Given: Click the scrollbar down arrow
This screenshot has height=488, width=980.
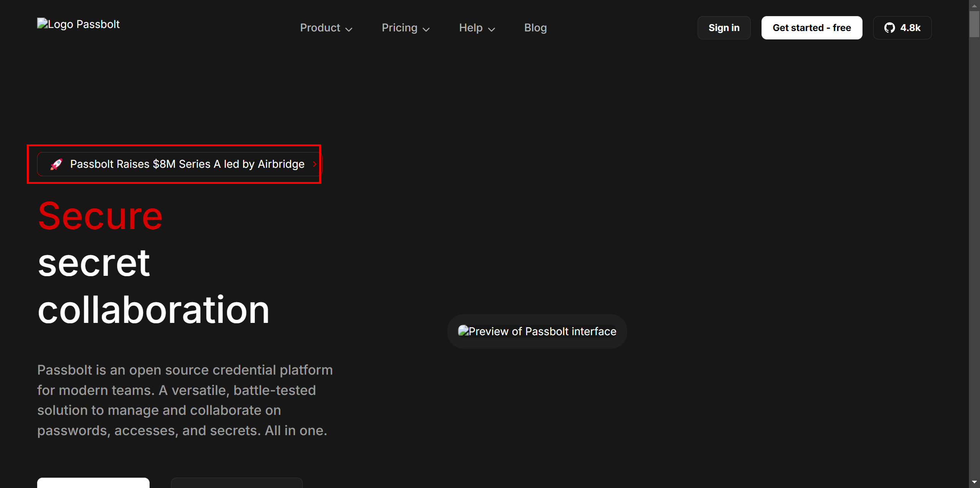Looking at the screenshot, I should (x=974, y=482).
